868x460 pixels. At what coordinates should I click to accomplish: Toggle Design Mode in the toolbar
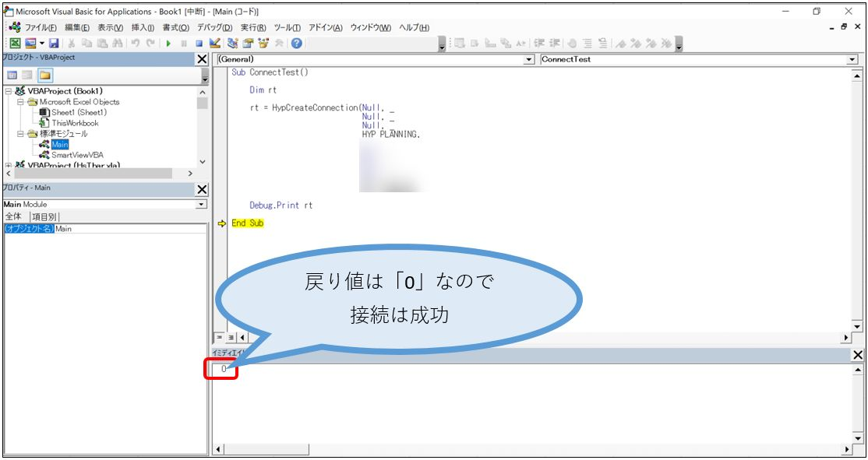coord(215,44)
